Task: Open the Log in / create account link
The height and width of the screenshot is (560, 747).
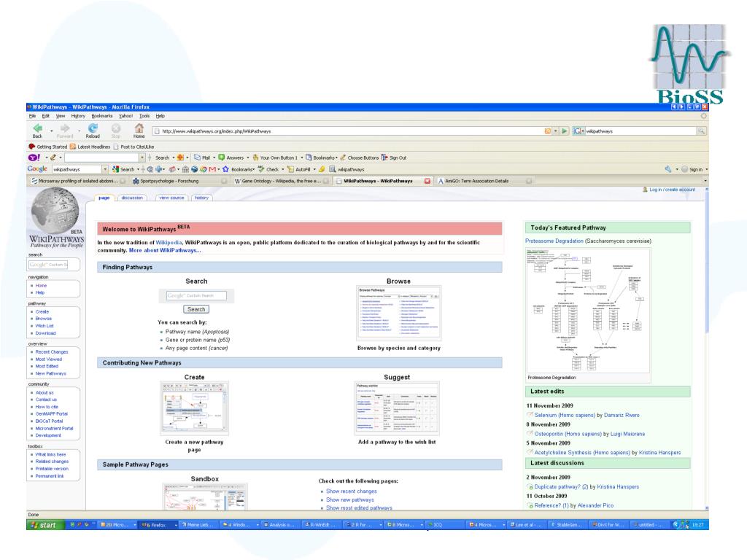Action: [x=672, y=190]
